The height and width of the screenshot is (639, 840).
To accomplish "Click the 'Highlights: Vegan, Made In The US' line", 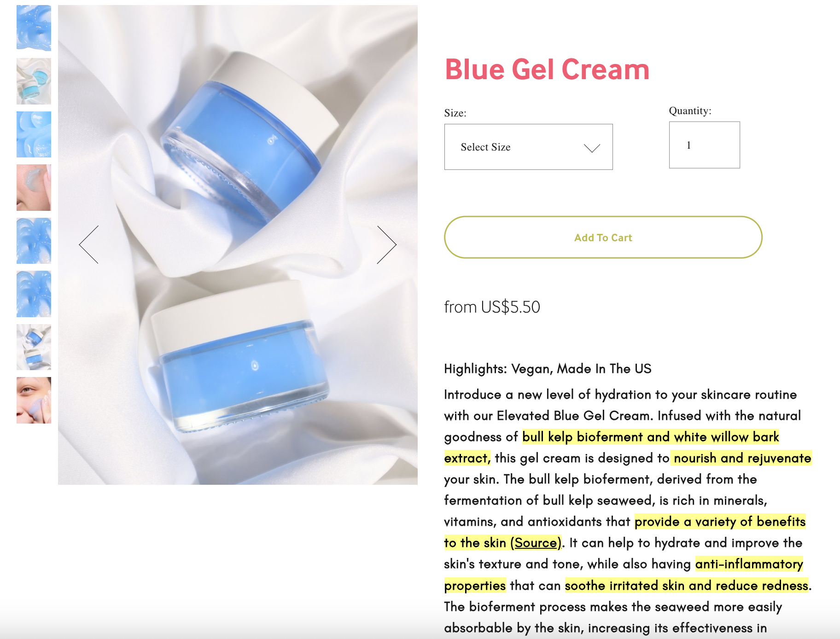I will pos(548,369).
